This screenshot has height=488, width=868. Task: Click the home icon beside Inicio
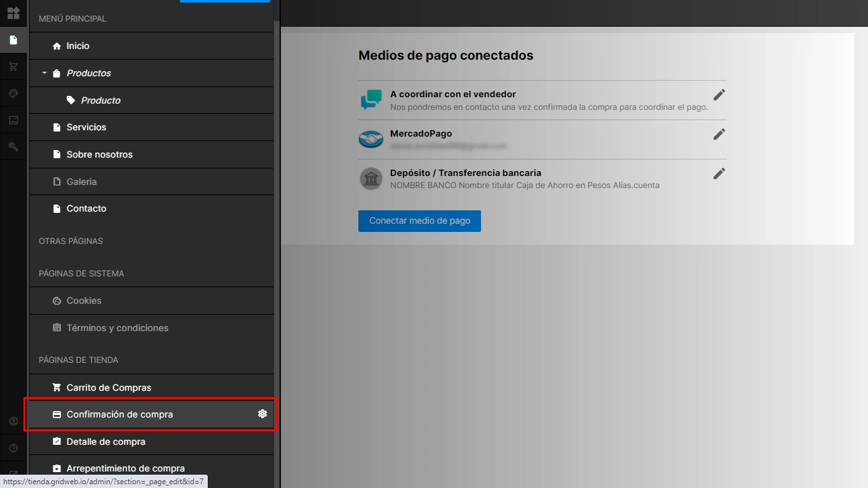(x=57, y=46)
